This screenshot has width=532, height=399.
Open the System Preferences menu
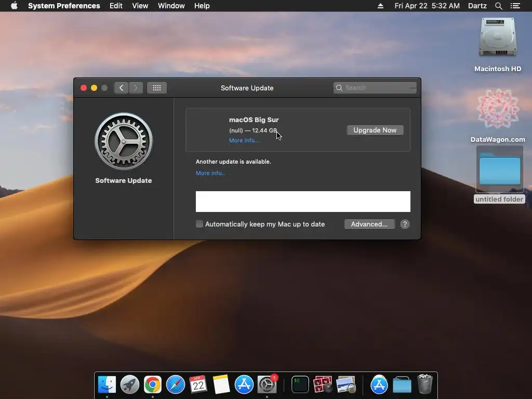click(x=64, y=6)
